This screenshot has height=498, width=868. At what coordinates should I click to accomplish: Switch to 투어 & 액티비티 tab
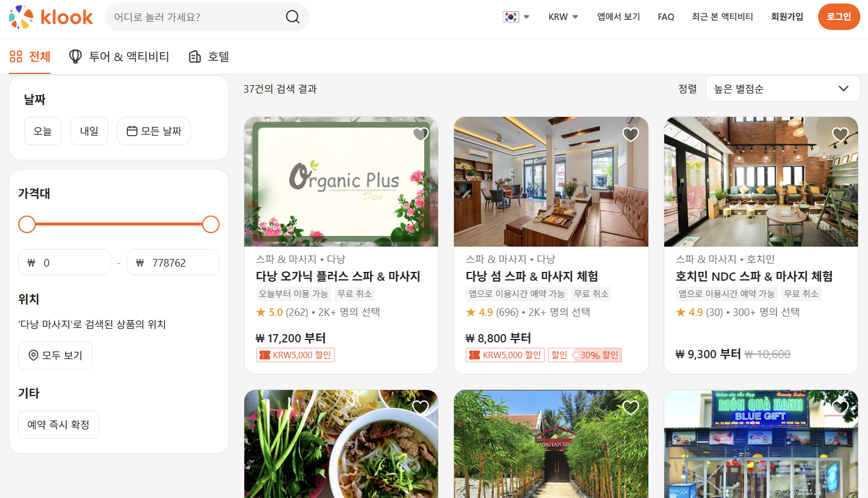[x=119, y=56]
